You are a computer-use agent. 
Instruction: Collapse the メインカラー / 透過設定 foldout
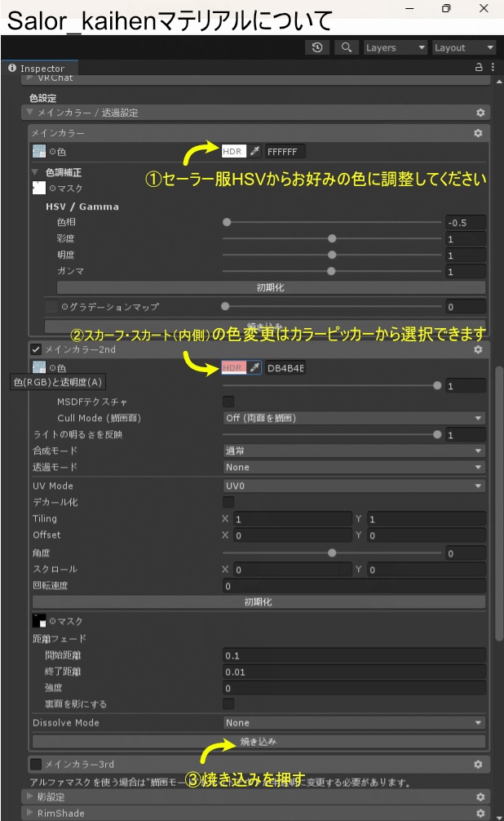[x=30, y=112]
